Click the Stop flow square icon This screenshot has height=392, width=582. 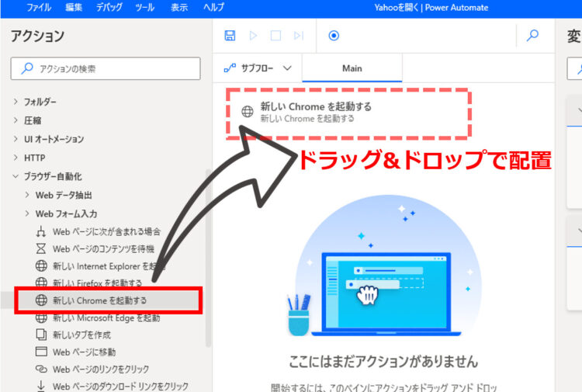[275, 36]
